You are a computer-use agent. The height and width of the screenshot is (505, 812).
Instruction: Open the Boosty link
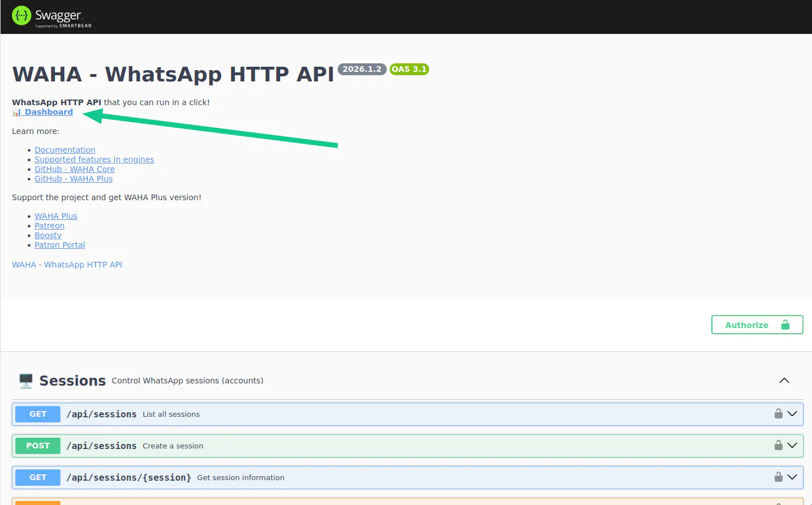pyautogui.click(x=47, y=235)
